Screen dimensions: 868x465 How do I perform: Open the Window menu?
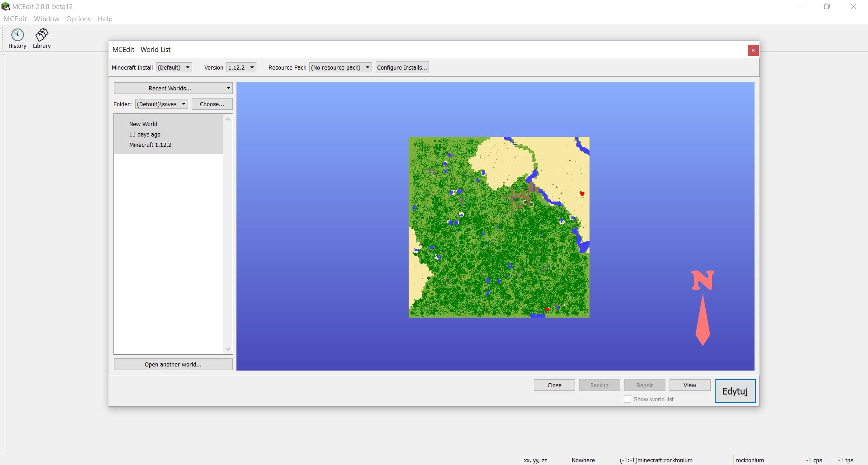tap(46, 19)
